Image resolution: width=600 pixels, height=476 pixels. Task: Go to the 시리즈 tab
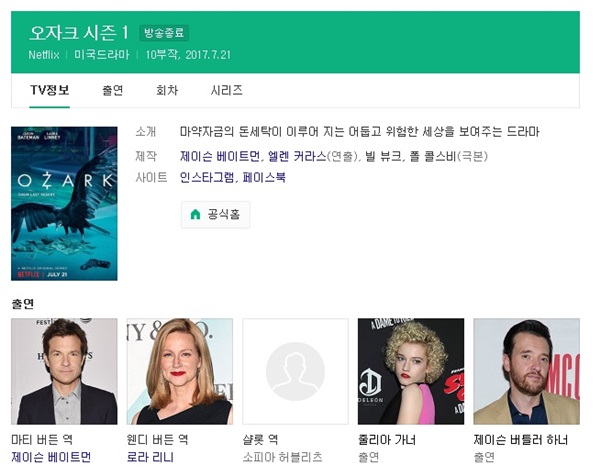point(227,91)
